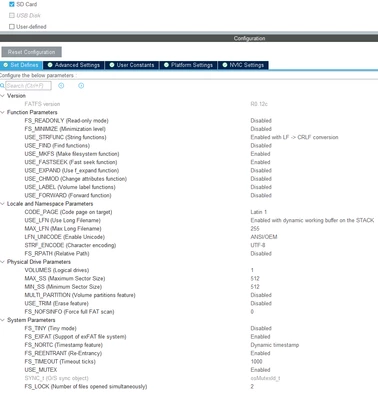Select the USE_CHMOD Disabled value

tap(261, 179)
